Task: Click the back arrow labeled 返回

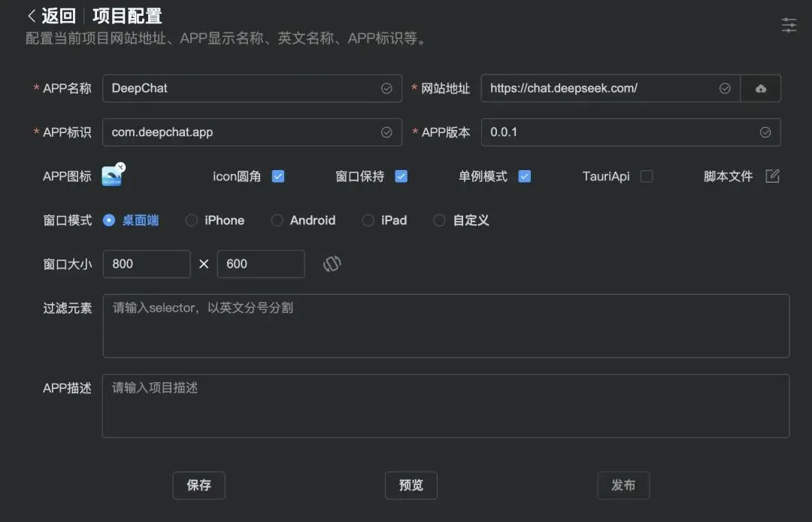Action: tap(51, 16)
